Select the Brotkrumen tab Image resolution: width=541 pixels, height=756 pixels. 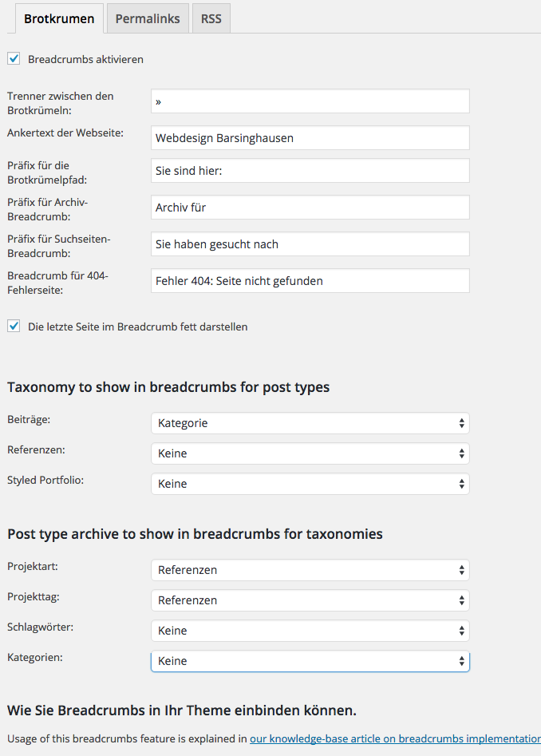click(59, 18)
